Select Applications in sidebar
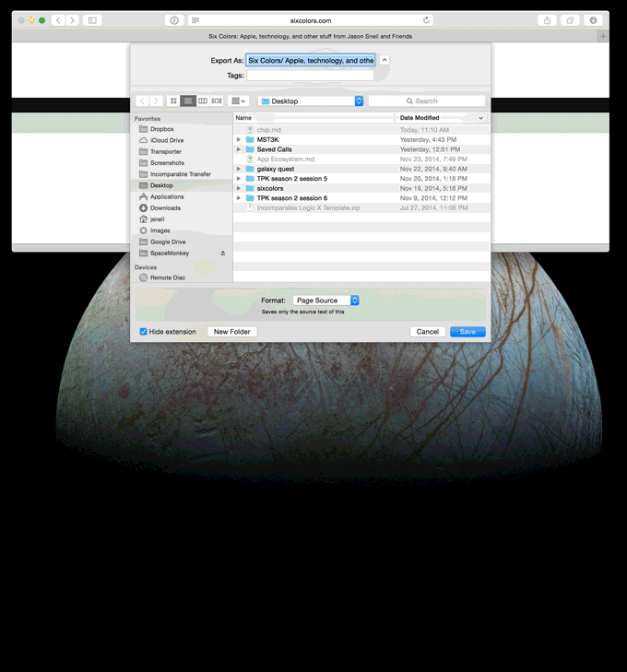The image size is (627, 672). pos(182,196)
